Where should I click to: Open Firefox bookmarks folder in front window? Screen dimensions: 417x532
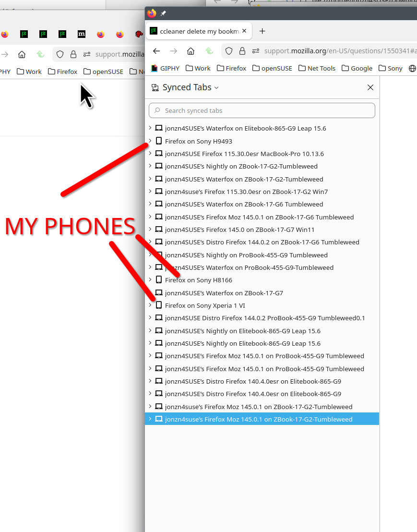pos(232,68)
